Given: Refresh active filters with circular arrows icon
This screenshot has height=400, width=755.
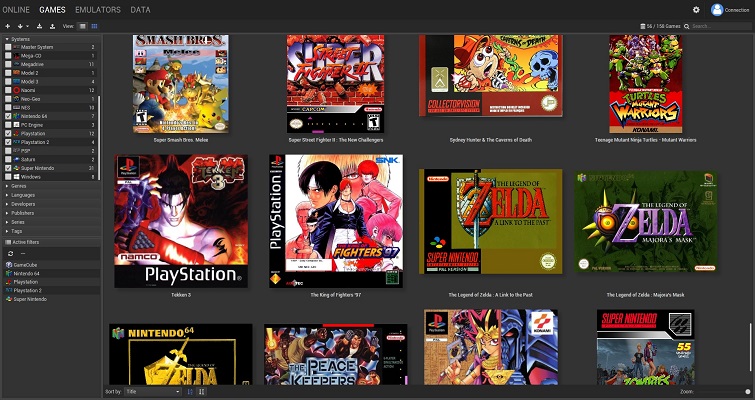Looking at the screenshot, I should (x=11, y=254).
